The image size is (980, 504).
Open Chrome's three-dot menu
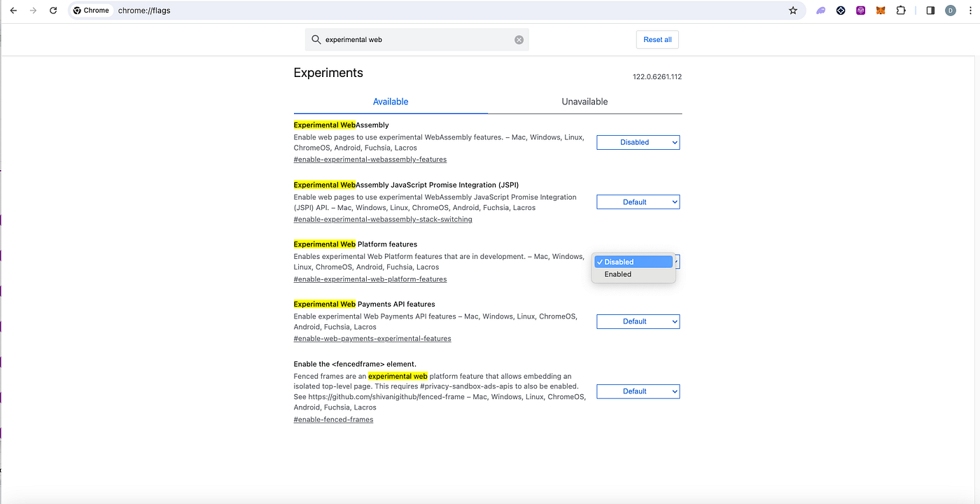click(x=969, y=10)
